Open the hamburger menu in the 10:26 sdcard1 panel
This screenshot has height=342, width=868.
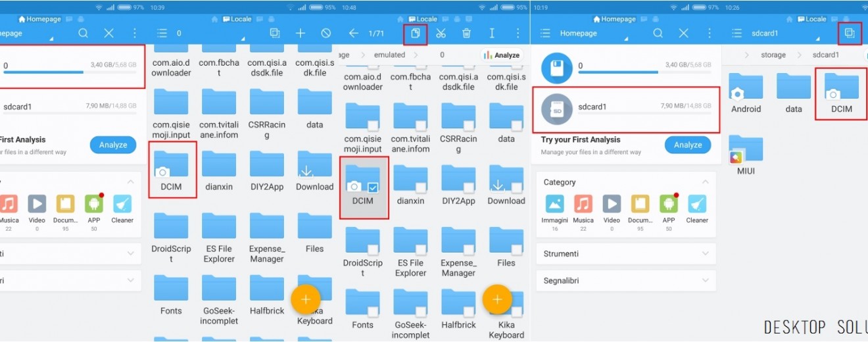737,33
